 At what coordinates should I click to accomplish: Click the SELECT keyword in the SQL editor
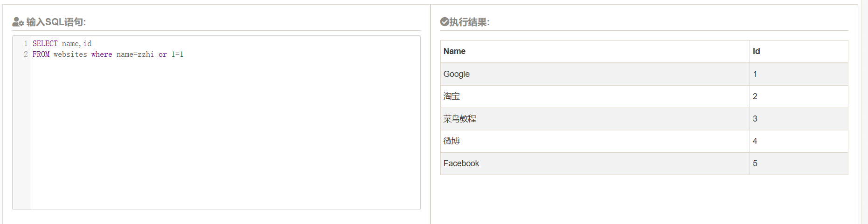coord(45,43)
